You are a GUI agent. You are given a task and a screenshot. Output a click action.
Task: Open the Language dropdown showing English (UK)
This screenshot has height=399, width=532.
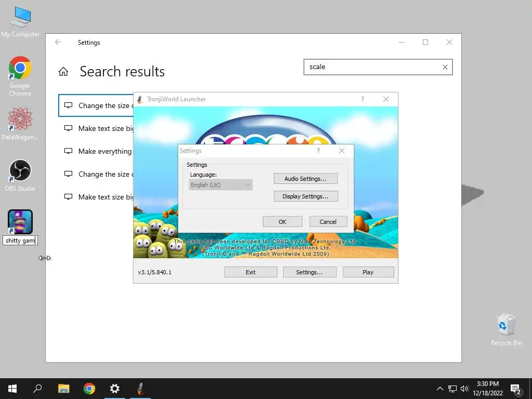point(220,185)
